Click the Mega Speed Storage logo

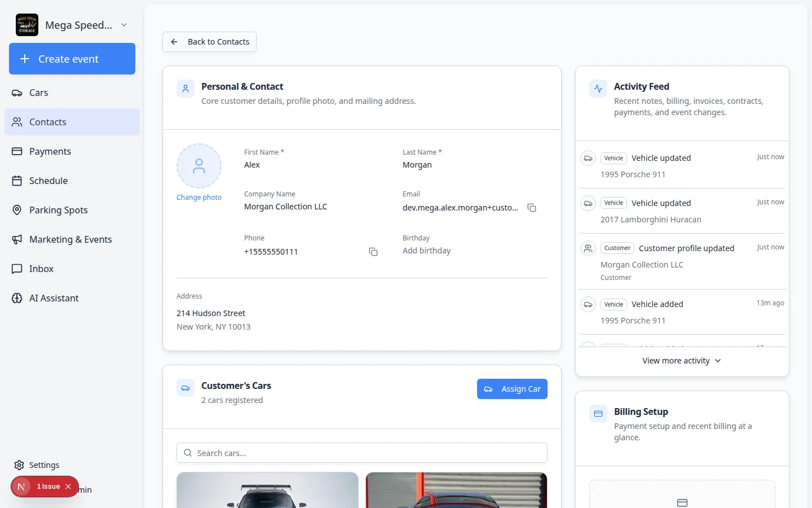click(27, 25)
